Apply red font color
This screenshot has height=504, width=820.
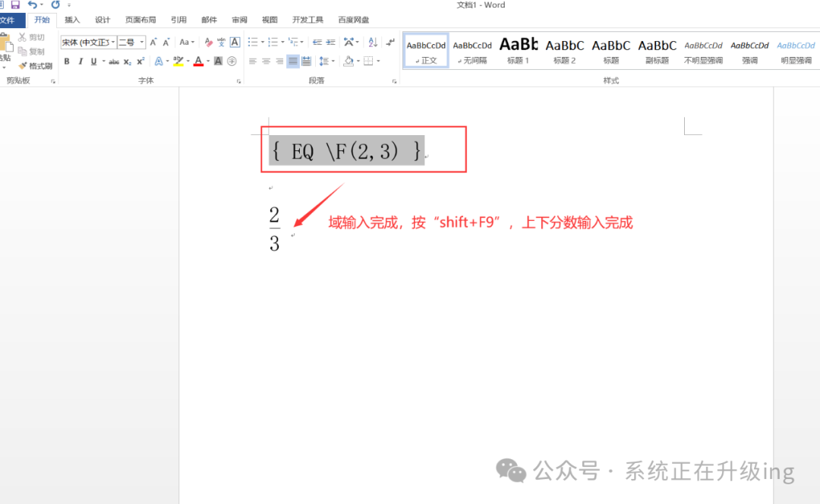[198, 61]
